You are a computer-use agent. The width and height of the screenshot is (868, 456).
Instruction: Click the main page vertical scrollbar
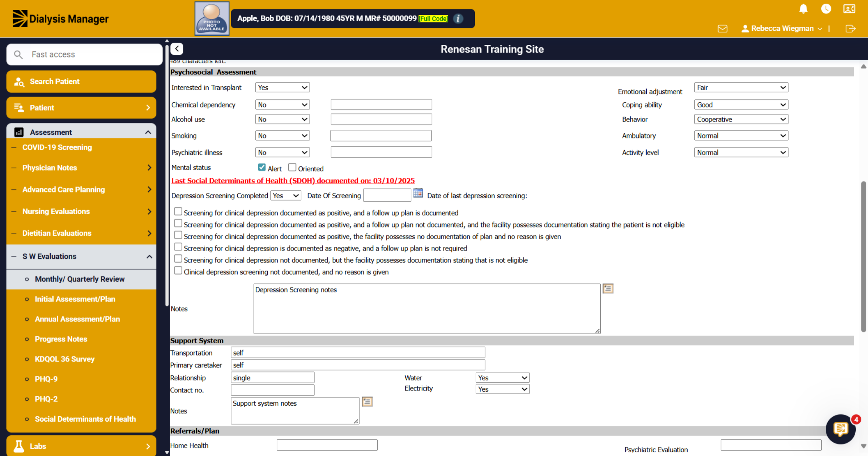[x=864, y=257]
